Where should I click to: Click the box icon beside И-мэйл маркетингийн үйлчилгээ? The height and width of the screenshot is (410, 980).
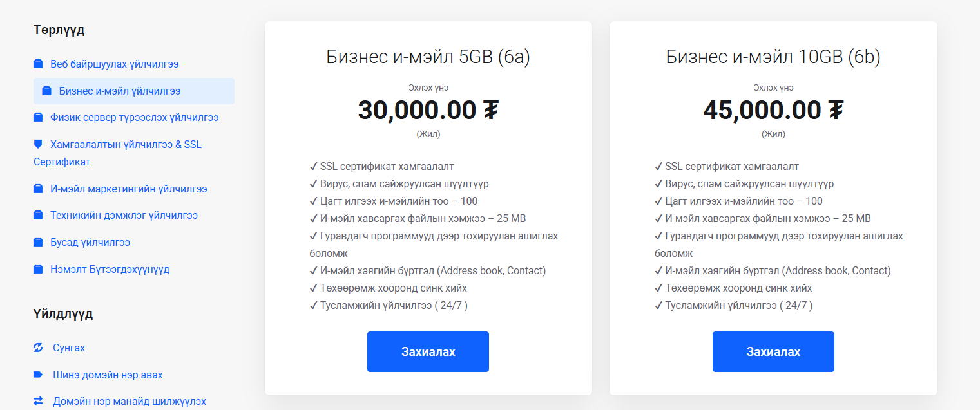(38, 189)
